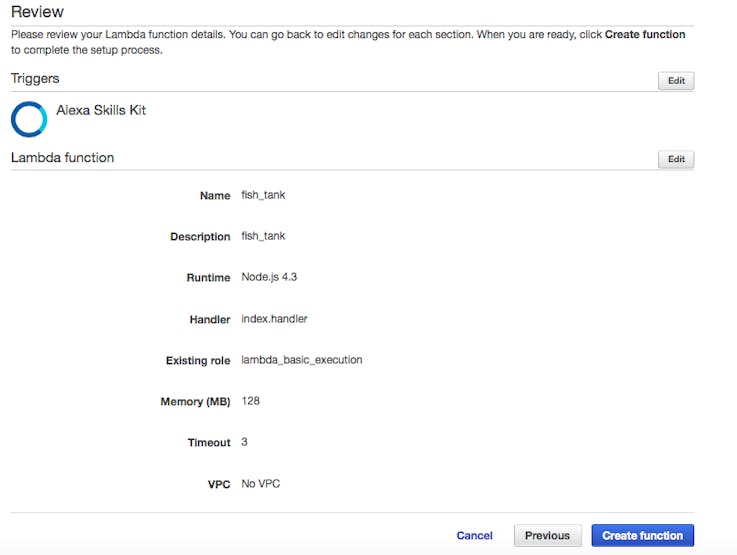
Task: Click the Lambda function section heading
Action: tap(63, 157)
